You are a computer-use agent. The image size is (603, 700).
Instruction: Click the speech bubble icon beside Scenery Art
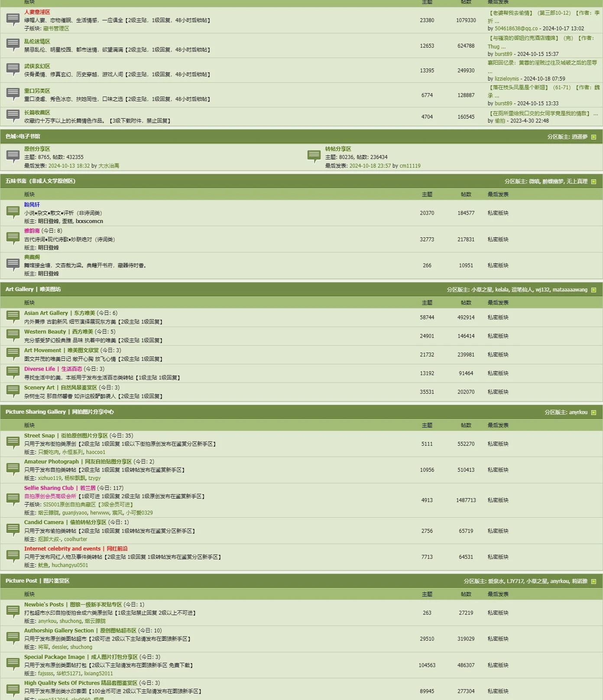[13, 392]
